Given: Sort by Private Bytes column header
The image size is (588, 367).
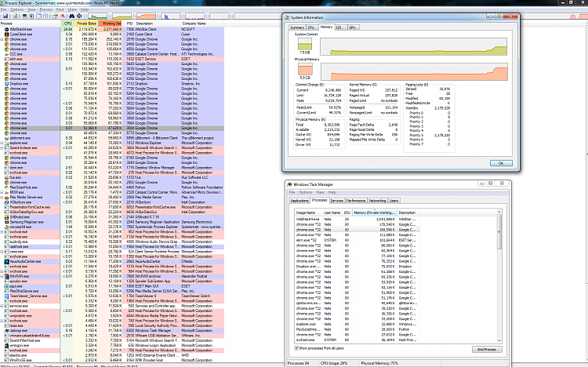Looking at the screenshot, I should pyautogui.click(x=86, y=24).
